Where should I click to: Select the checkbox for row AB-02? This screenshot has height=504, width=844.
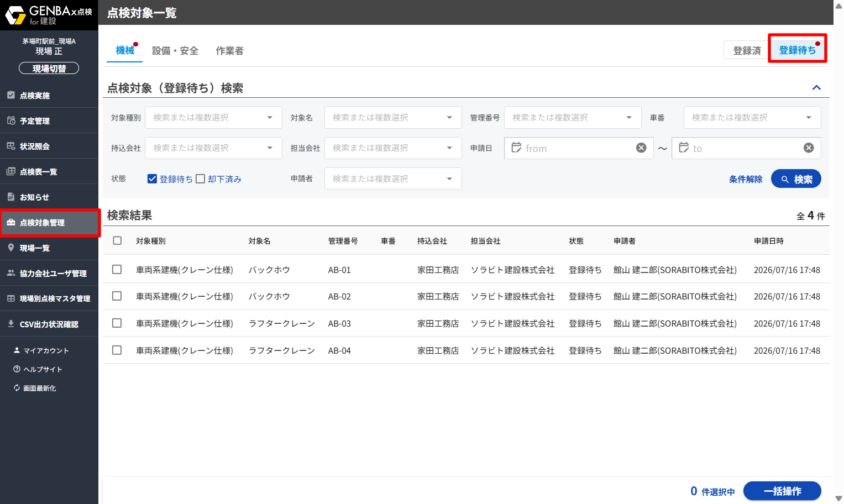[x=117, y=296]
